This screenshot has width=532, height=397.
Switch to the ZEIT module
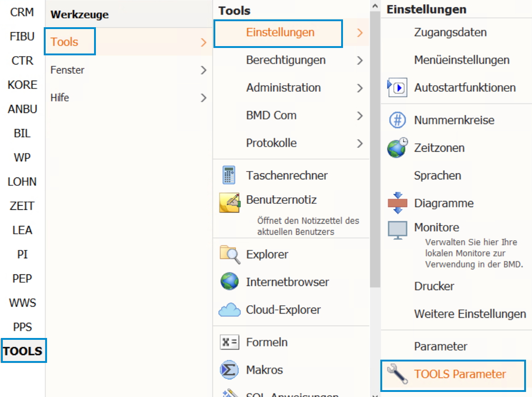(x=22, y=206)
